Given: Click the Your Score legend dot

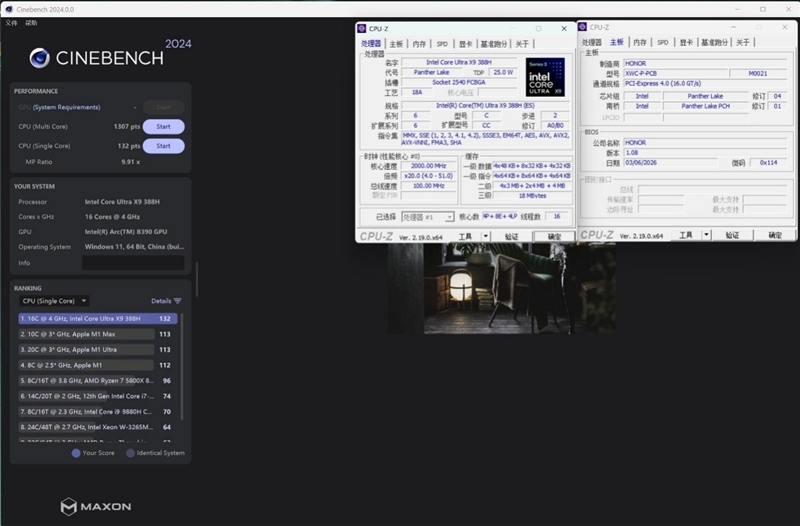Looking at the screenshot, I should tap(76, 453).
